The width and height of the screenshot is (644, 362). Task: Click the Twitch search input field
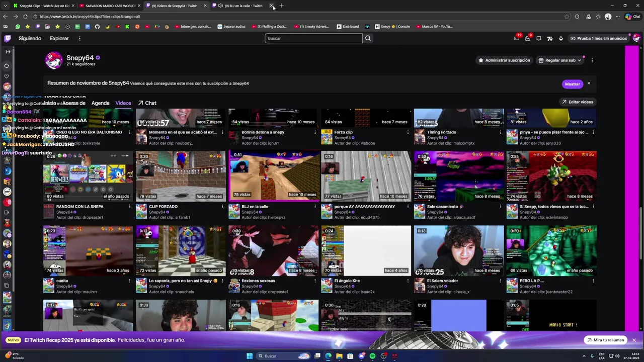(313, 38)
